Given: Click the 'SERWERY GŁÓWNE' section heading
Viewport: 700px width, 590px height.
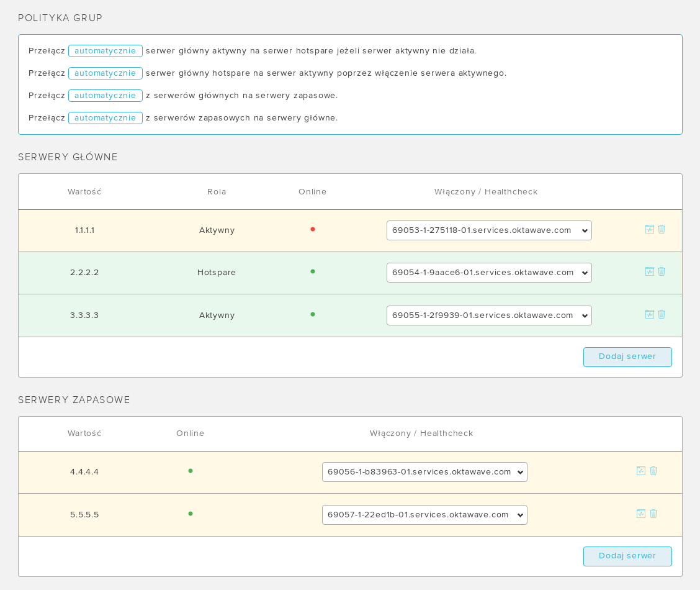Looking at the screenshot, I should (68, 157).
